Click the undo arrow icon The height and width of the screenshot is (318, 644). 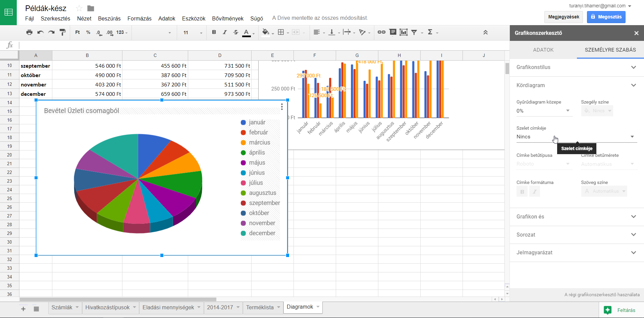[41, 33]
